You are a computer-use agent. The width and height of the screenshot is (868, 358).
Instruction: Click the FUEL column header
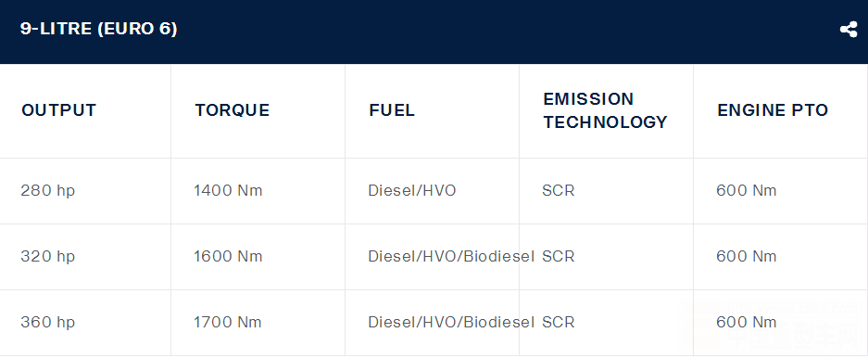[391, 110]
